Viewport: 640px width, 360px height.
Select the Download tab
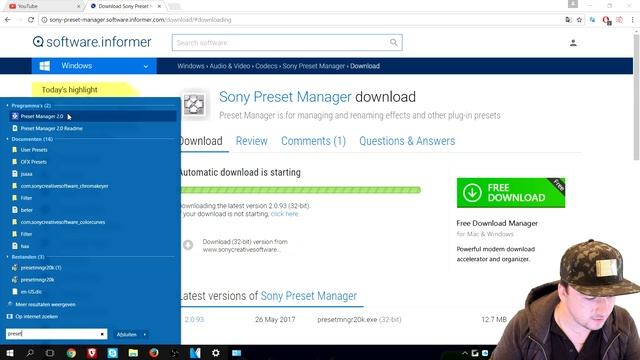pyautogui.click(x=202, y=141)
